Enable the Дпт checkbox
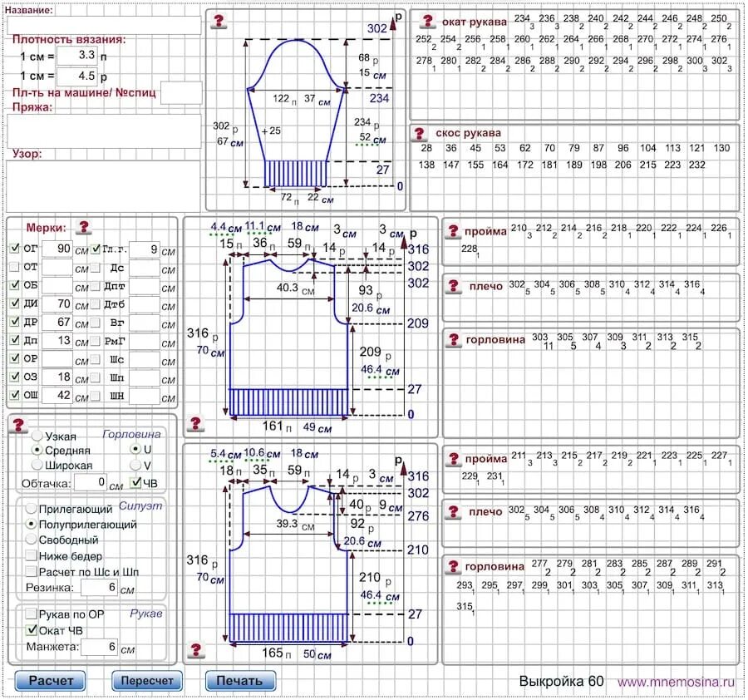Viewport: 748px width, 700px height. pyautogui.click(x=96, y=286)
